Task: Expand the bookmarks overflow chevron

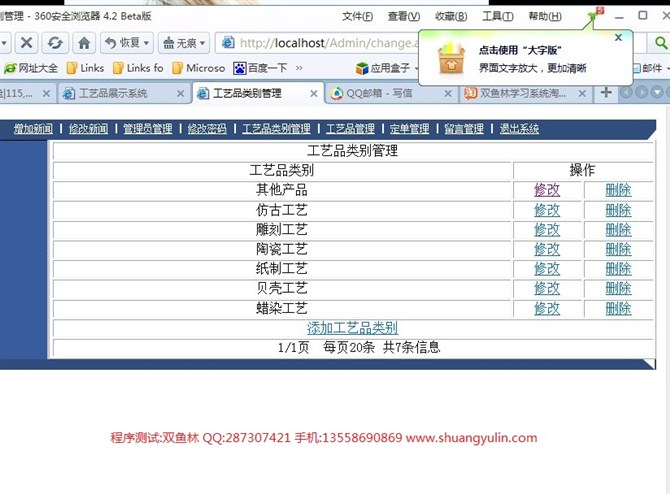Action: tap(299, 68)
